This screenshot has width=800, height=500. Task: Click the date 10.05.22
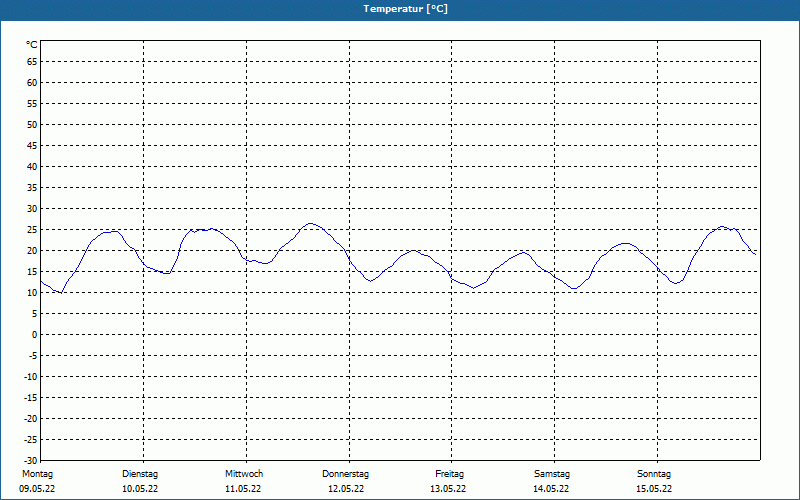(140, 489)
